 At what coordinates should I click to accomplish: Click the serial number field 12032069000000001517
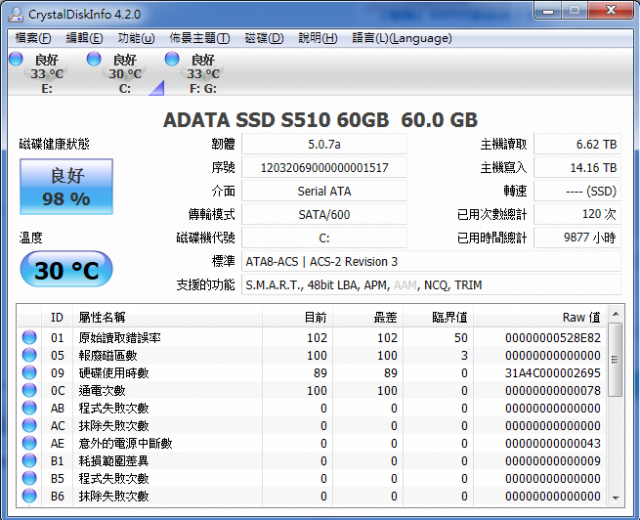coord(324,167)
